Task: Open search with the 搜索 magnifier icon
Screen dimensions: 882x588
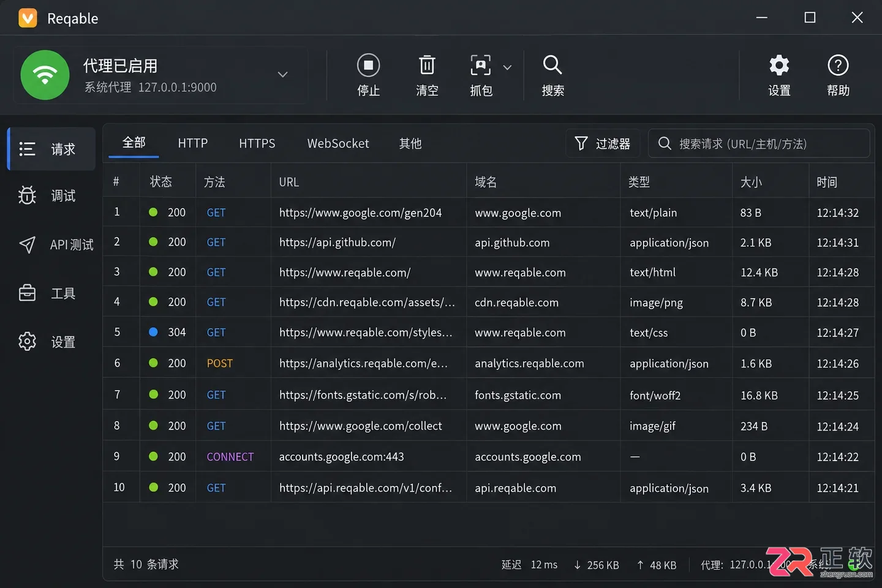Action: 552,66
